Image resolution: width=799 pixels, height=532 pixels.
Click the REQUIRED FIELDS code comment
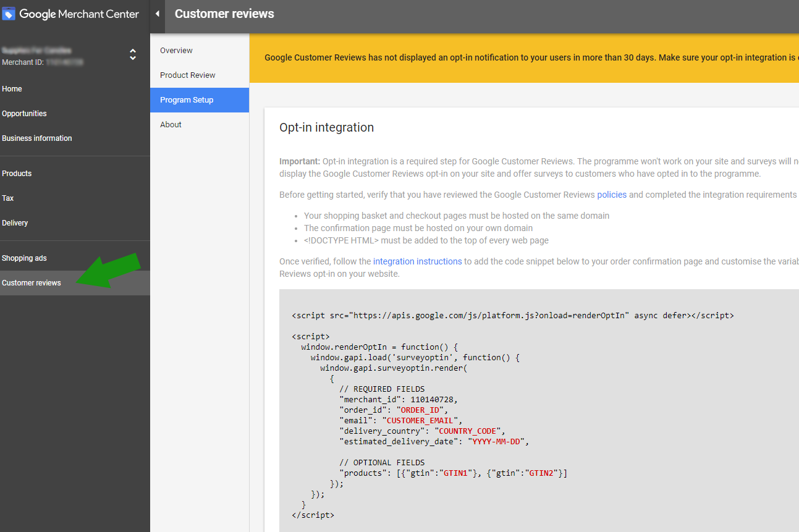(x=382, y=389)
